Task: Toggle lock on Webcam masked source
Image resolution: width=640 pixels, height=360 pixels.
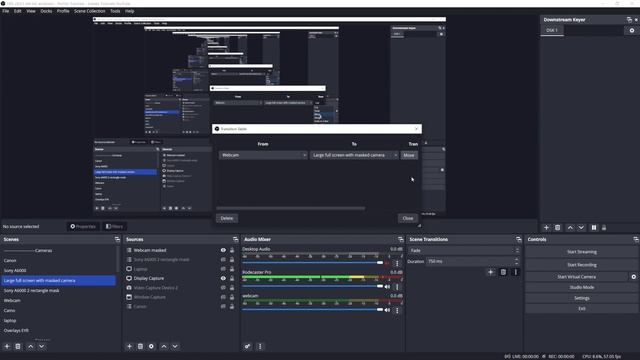Action: pos(232,250)
